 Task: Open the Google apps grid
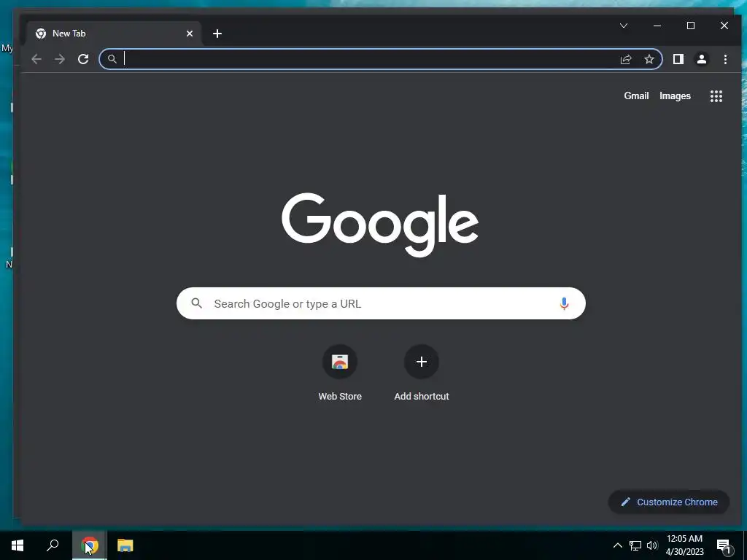point(716,96)
